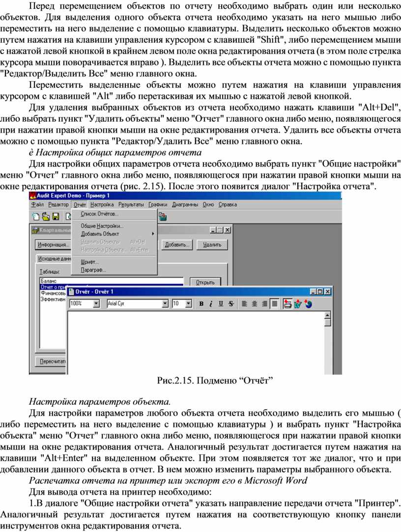The width and height of the screenshot is (401, 532).
Task: Choose Общие Настройки menu entry
Action: (115, 226)
